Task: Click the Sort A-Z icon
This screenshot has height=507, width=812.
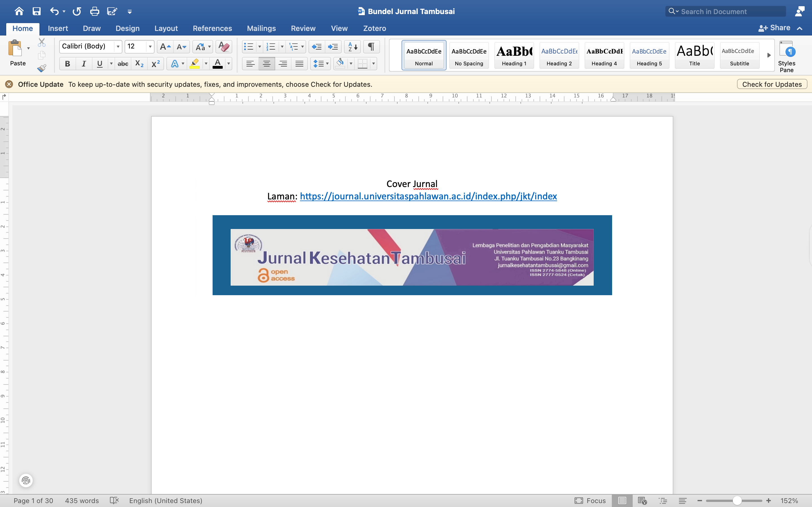Action: point(352,46)
